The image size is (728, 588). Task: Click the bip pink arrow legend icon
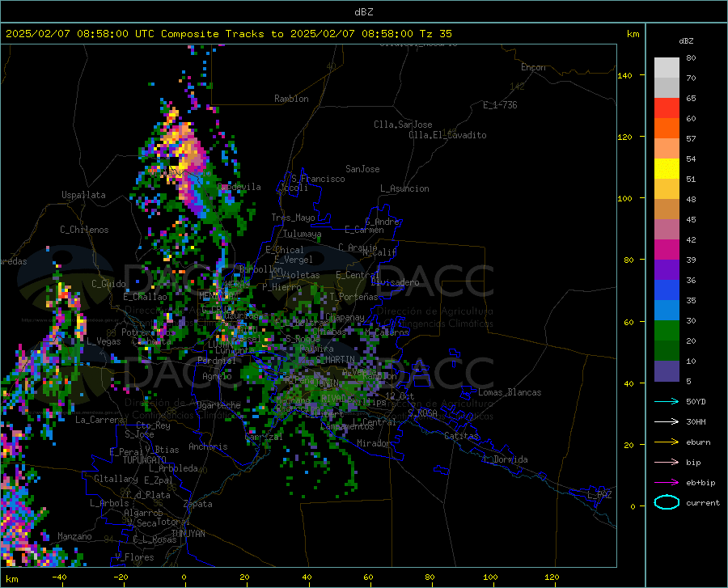(667, 462)
